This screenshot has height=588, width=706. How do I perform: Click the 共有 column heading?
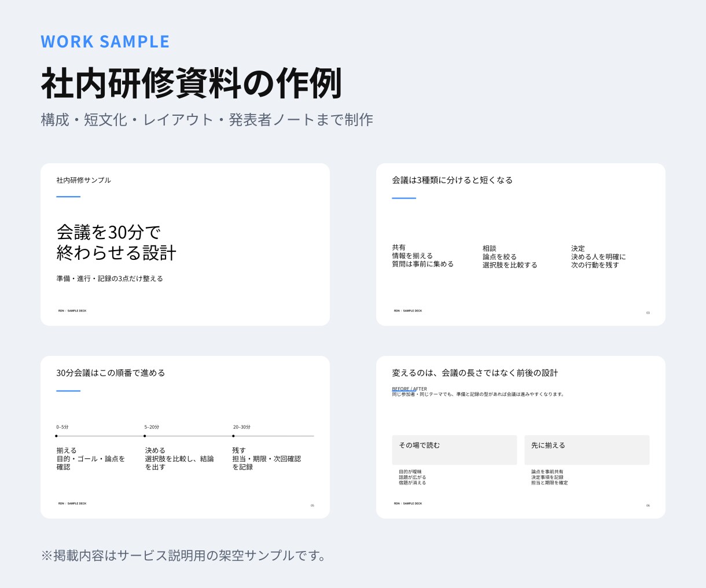point(399,247)
